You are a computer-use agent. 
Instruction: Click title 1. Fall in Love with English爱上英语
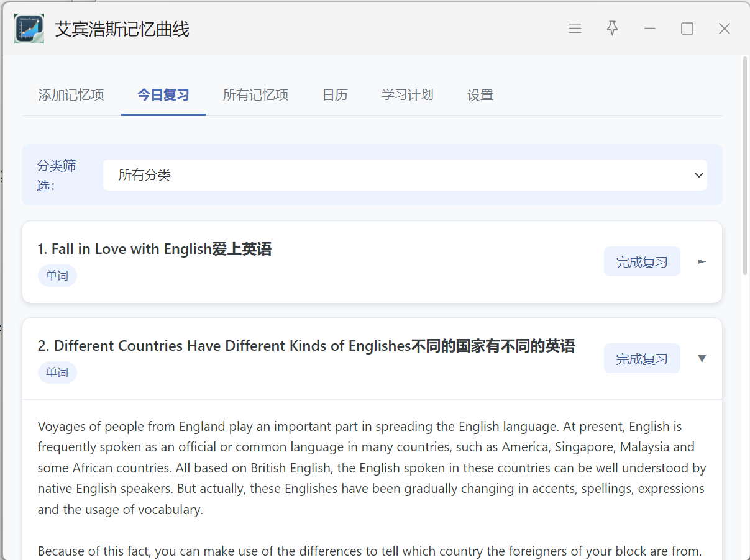155,249
